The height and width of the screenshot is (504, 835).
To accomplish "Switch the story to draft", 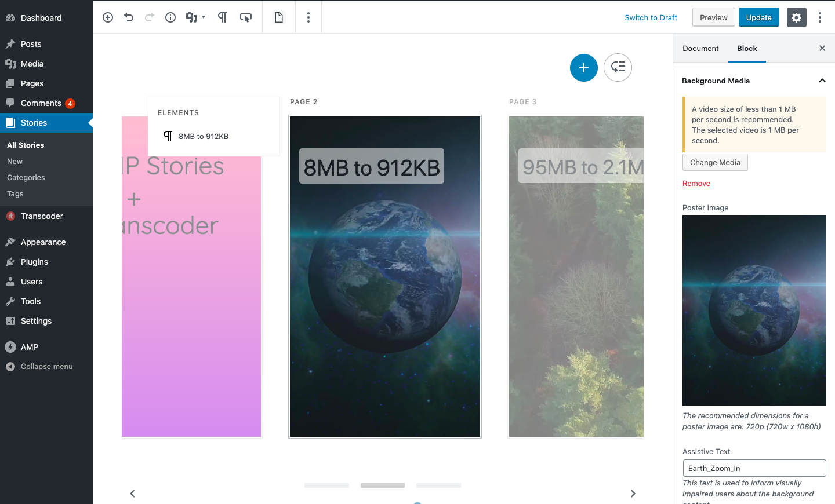I will 651,17.
